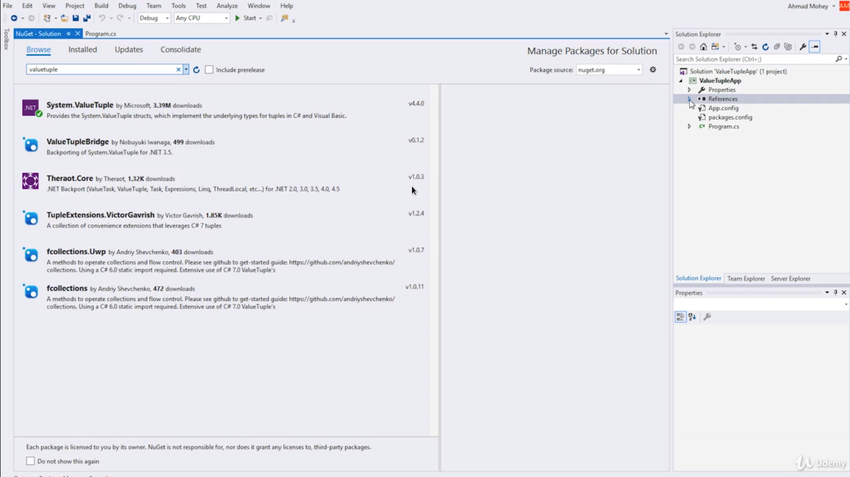Viewport: 850px width, 477px height.
Task: Open the Tools menu
Action: coord(178,6)
